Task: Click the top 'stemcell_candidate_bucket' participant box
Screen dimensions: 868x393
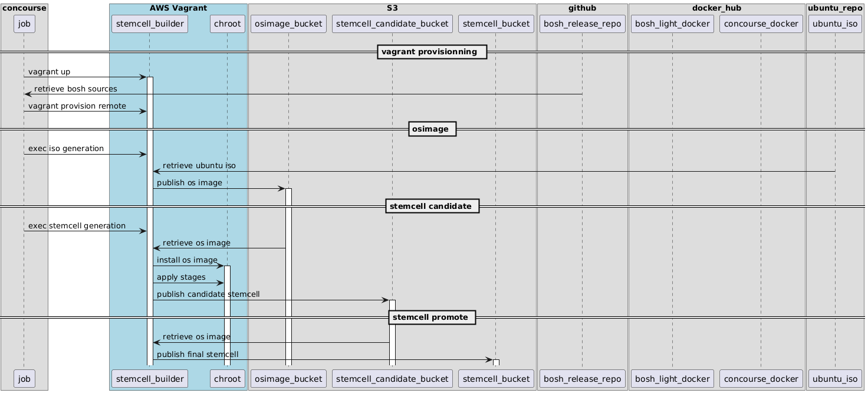Action: click(392, 24)
